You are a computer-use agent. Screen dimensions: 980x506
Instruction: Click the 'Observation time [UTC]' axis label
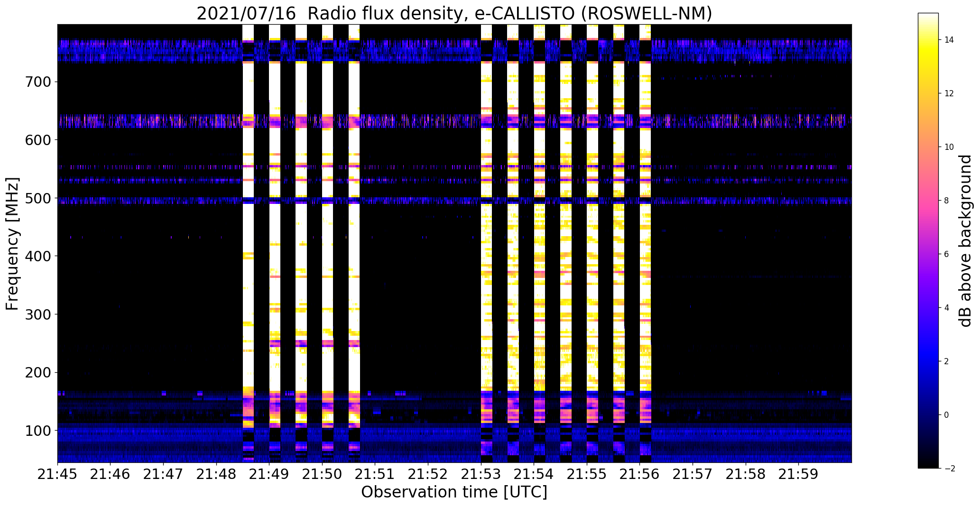[454, 492]
